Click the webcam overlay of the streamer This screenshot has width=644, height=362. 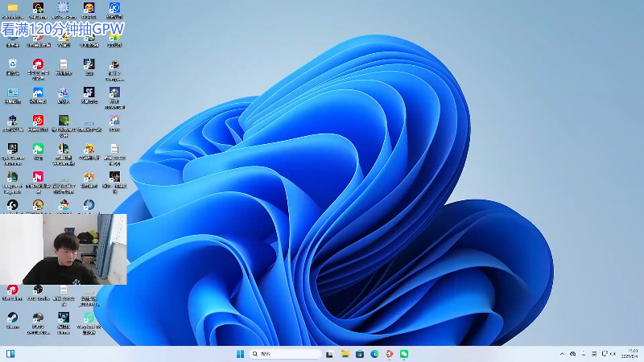64,249
